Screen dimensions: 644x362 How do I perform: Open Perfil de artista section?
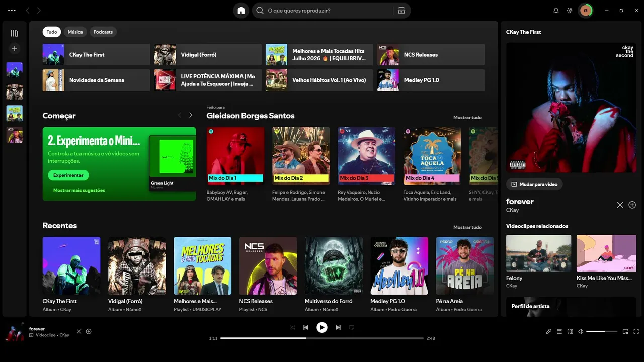pyautogui.click(x=571, y=307)
